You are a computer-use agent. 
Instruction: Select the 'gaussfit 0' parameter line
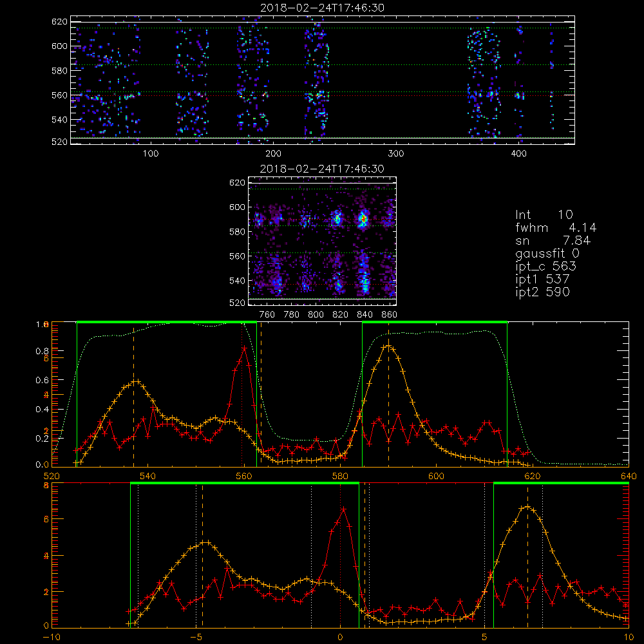point(547,253)
